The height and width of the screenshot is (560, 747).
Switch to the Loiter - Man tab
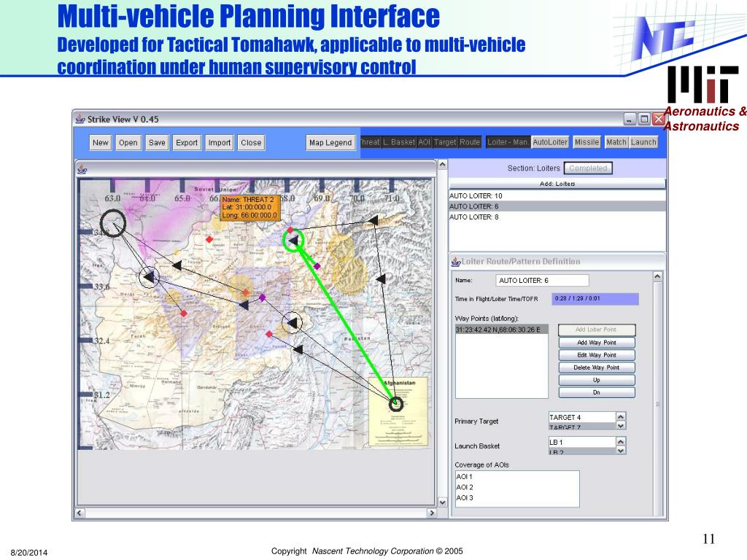coord(507,142)
